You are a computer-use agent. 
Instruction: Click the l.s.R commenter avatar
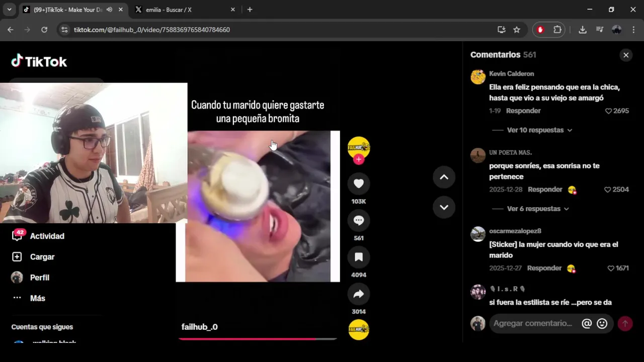(x=478, y=292)
